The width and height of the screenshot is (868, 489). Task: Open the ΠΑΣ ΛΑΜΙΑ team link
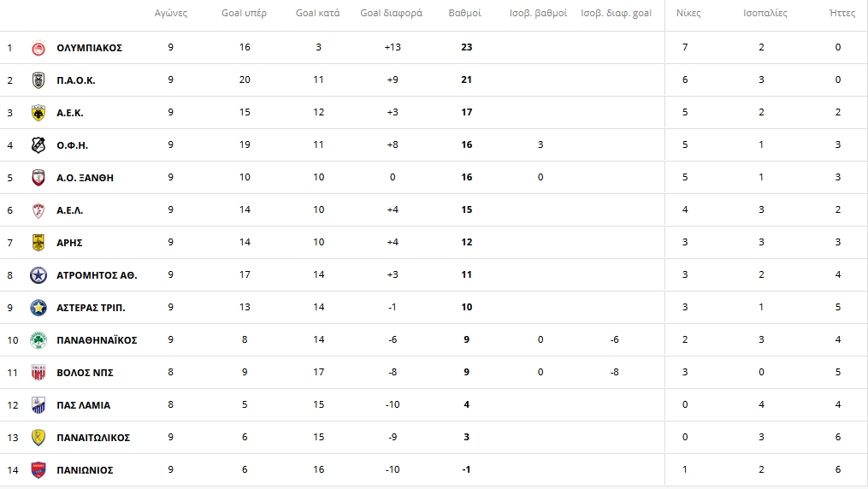click(83, 405)
